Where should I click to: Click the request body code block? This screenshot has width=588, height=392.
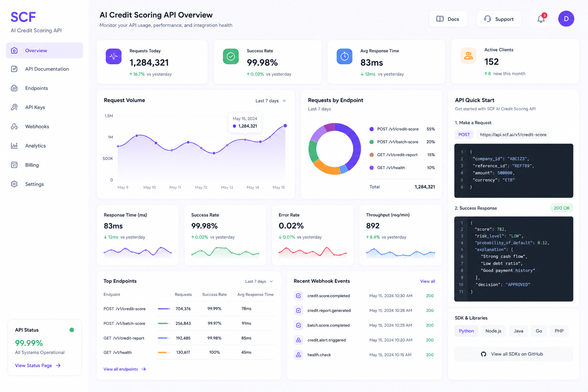coord(514,171)
